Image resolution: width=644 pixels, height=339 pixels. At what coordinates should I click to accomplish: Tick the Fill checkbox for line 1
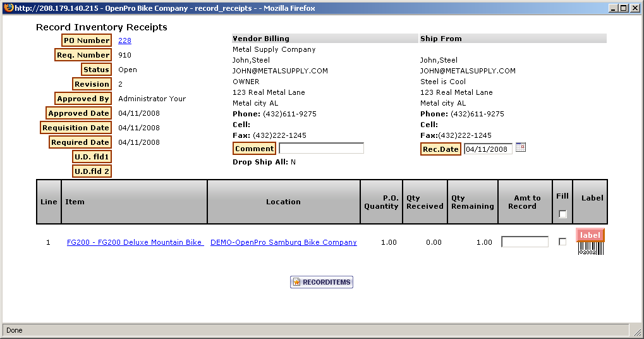562,242
